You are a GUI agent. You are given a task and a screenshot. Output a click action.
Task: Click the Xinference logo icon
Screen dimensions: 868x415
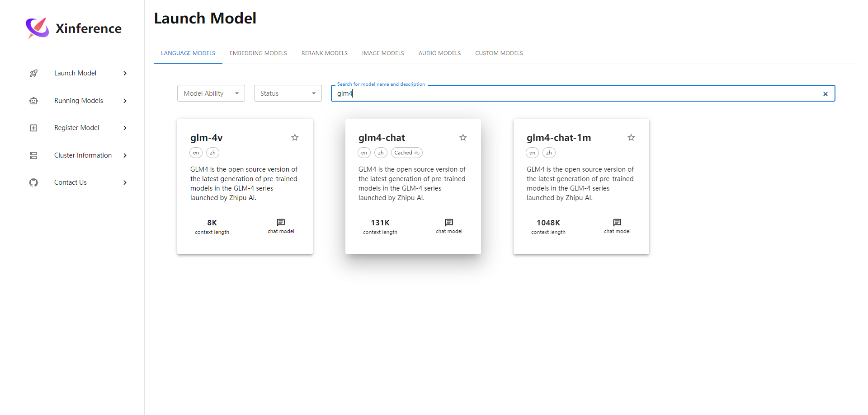pos(38,28)
